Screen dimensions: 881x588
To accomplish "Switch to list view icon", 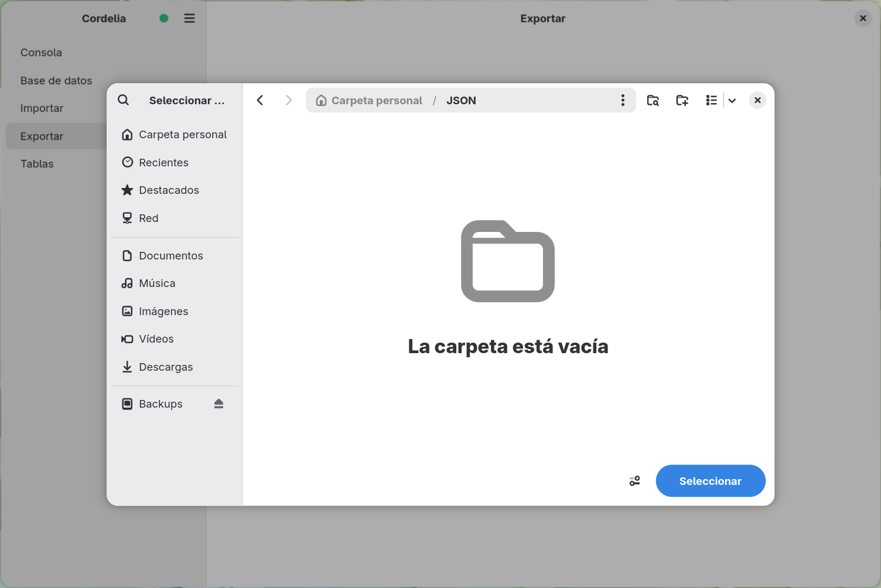I will coord(712,100).
